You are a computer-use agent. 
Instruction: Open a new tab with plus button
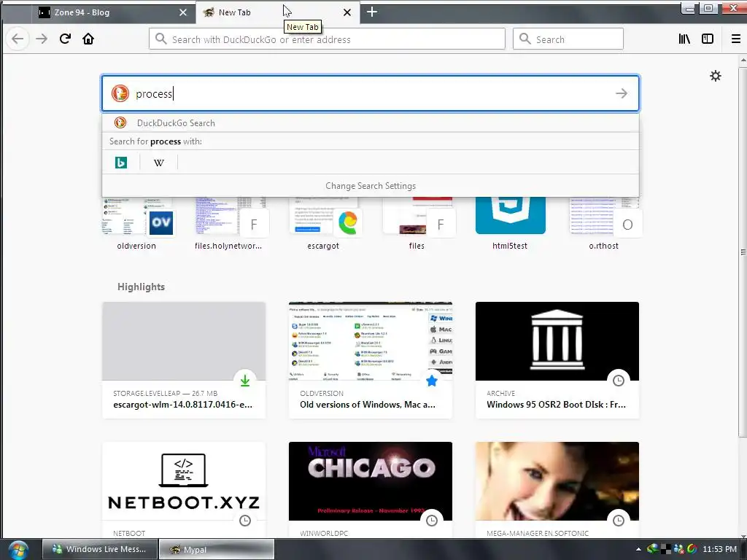pyautogui.click(x=372, y=12)
